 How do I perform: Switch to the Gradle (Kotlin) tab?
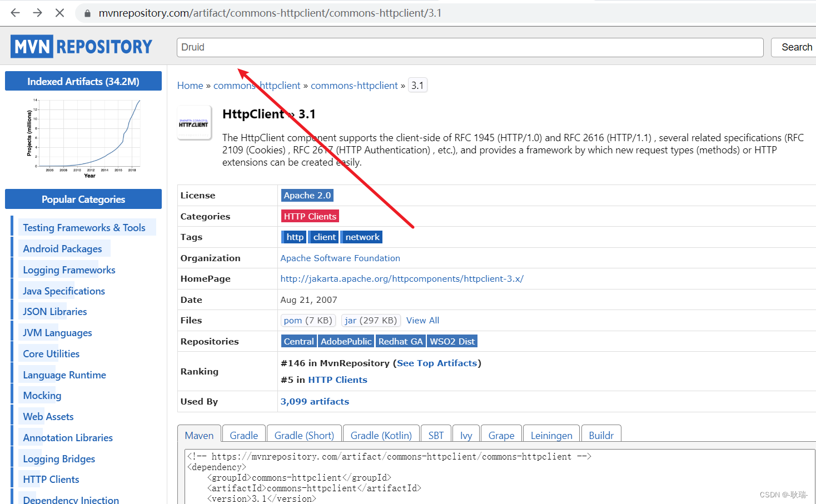pos(381,435)
